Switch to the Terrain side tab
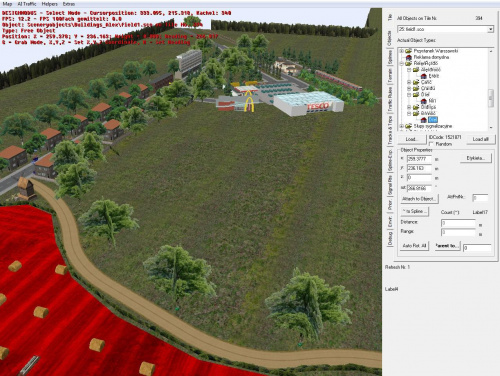500x376 pixels. tap(390, 76)
